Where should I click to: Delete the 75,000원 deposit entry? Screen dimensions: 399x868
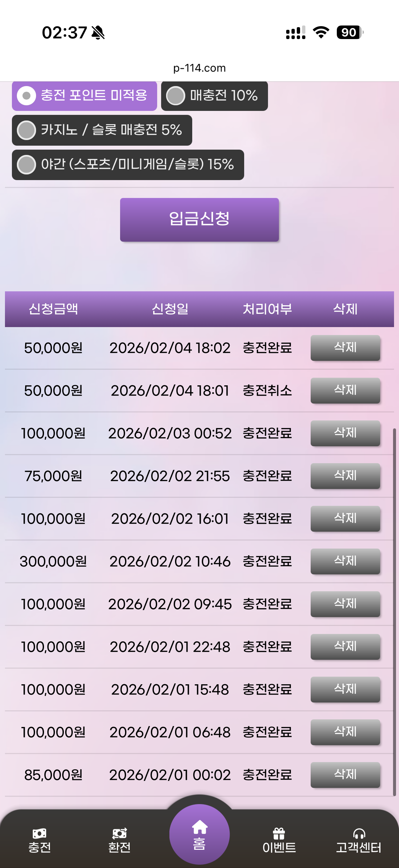tap(345, 476)
